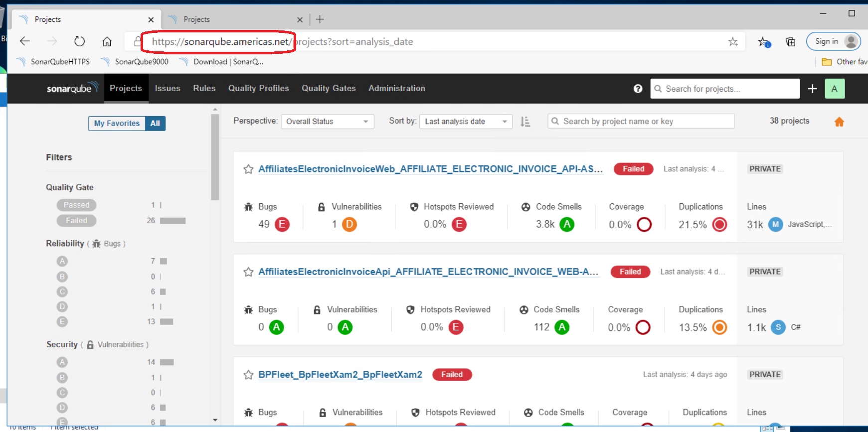Viewport: 868px width, 432px height.
Task: Click the create project plus icon
Action: [x=812, y=89]
